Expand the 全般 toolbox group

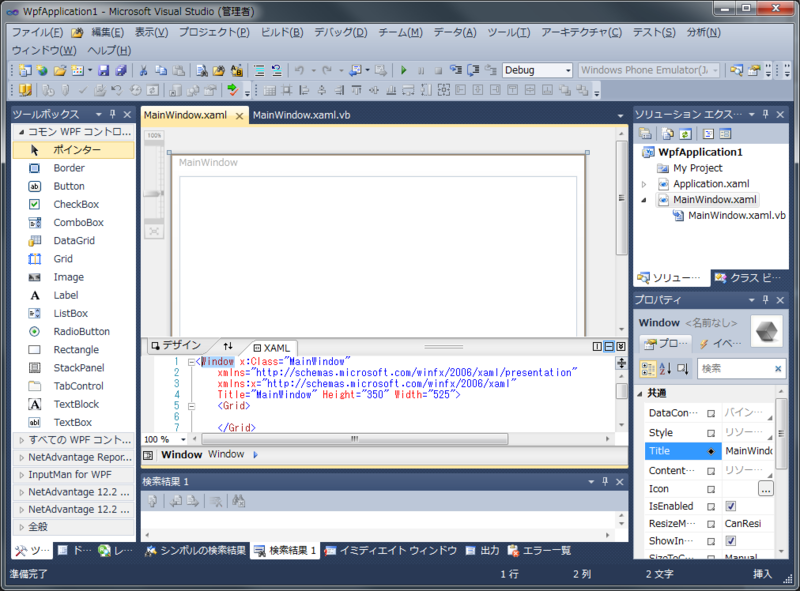pos(21,527)
